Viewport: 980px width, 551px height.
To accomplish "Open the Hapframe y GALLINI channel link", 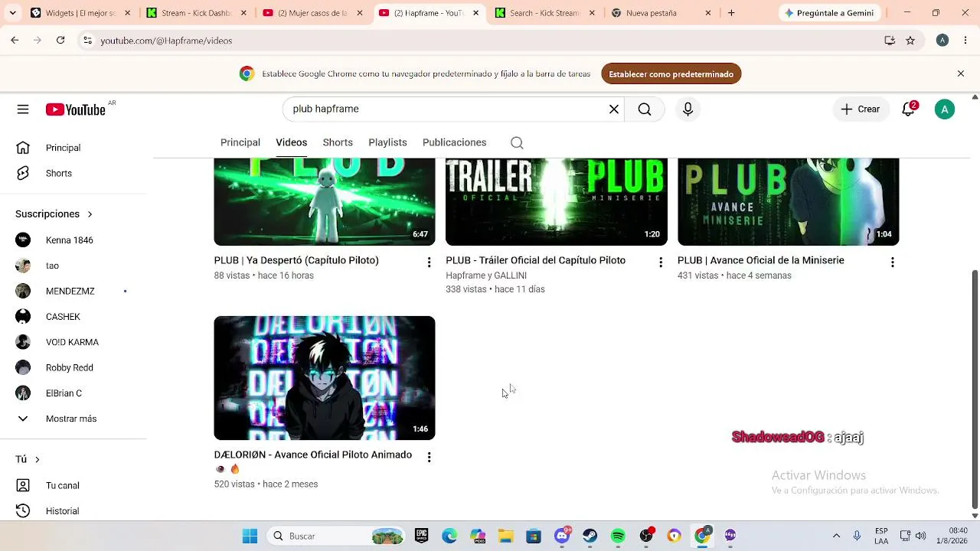I will (486, 275).
